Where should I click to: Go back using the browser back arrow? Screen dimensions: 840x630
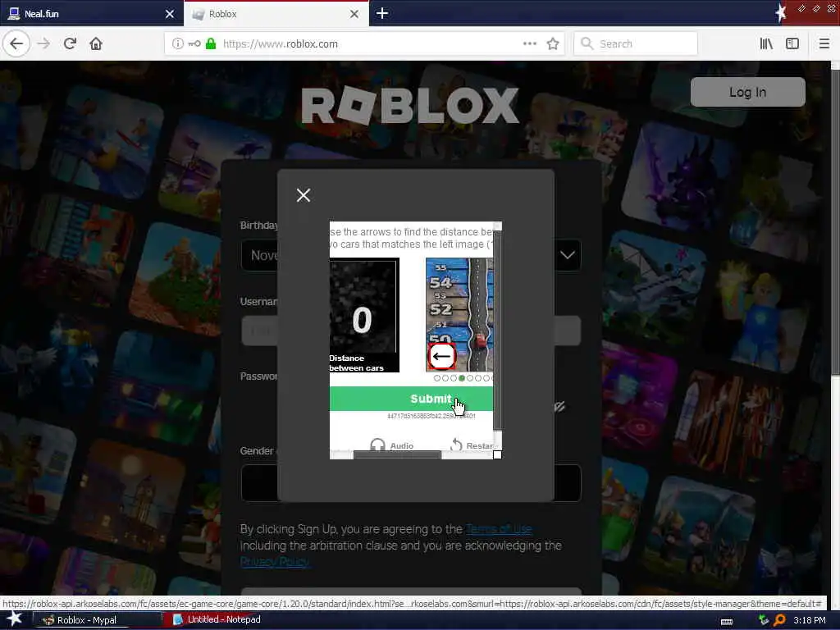click(x=16, y=43)
